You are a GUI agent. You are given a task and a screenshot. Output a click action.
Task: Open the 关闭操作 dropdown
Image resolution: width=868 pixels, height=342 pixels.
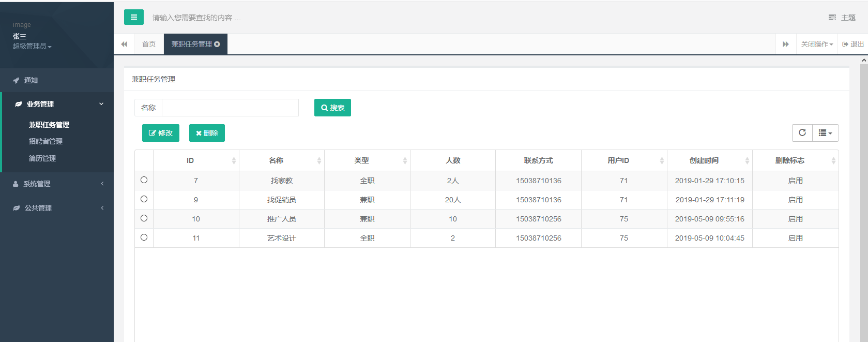pos(816,44)
